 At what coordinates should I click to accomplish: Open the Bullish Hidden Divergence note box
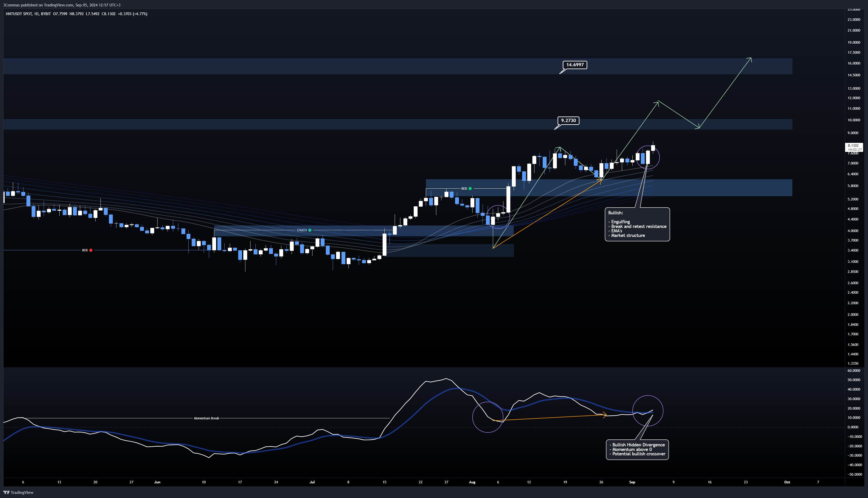tap(637, 450)
